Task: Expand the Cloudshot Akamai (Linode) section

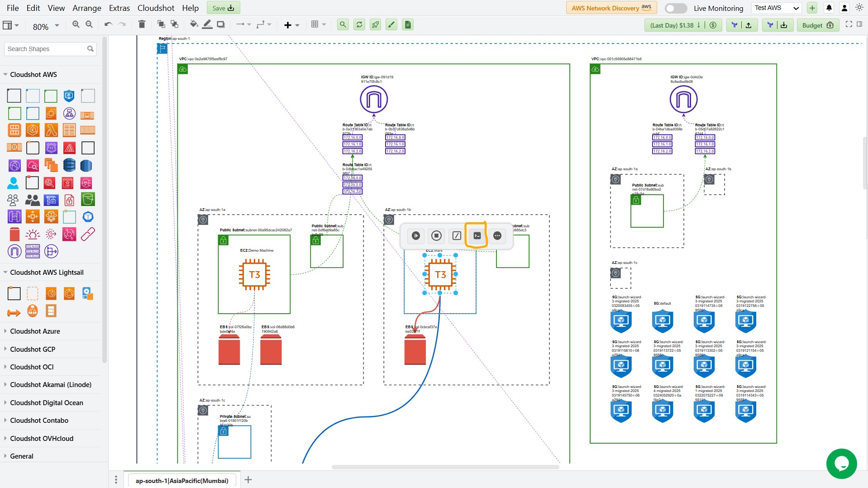Action: click(x=51, y=385)
